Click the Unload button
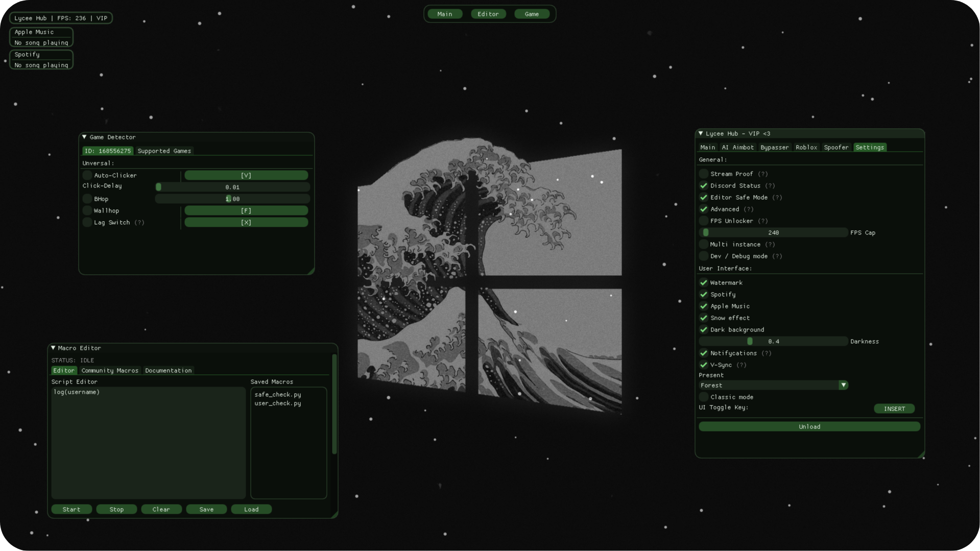 coord(809,426)
